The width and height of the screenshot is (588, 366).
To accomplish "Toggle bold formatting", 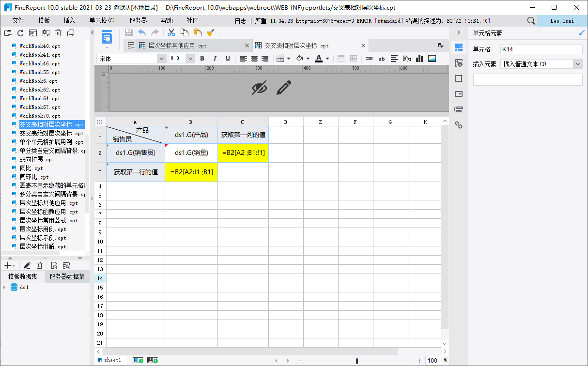I will tap(202, 59).
